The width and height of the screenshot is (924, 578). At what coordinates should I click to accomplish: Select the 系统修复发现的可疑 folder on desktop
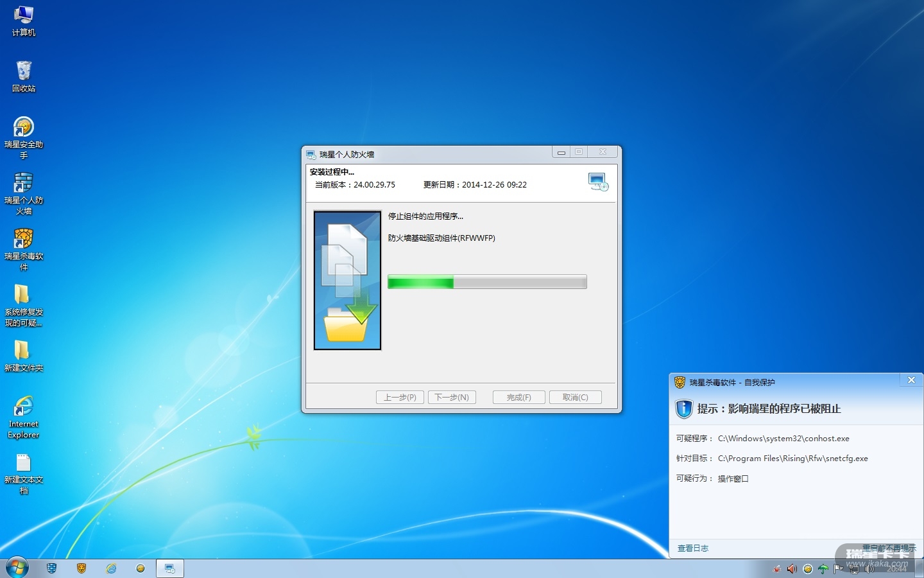click(24, 305)
